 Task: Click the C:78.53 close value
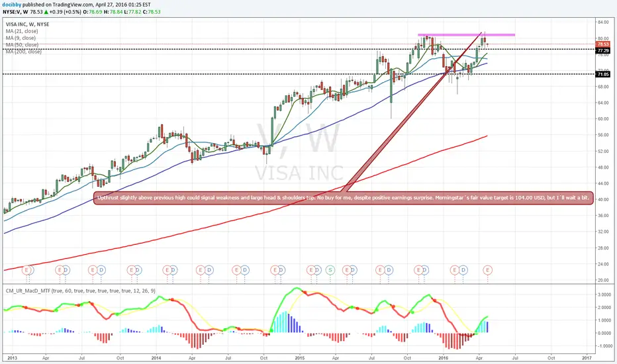pos(152,12)
